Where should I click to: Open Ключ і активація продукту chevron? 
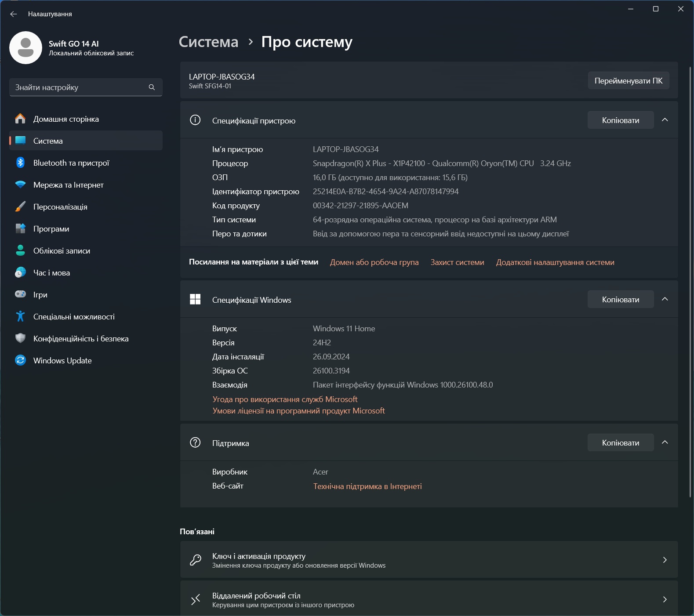click(x=665, y=560)
